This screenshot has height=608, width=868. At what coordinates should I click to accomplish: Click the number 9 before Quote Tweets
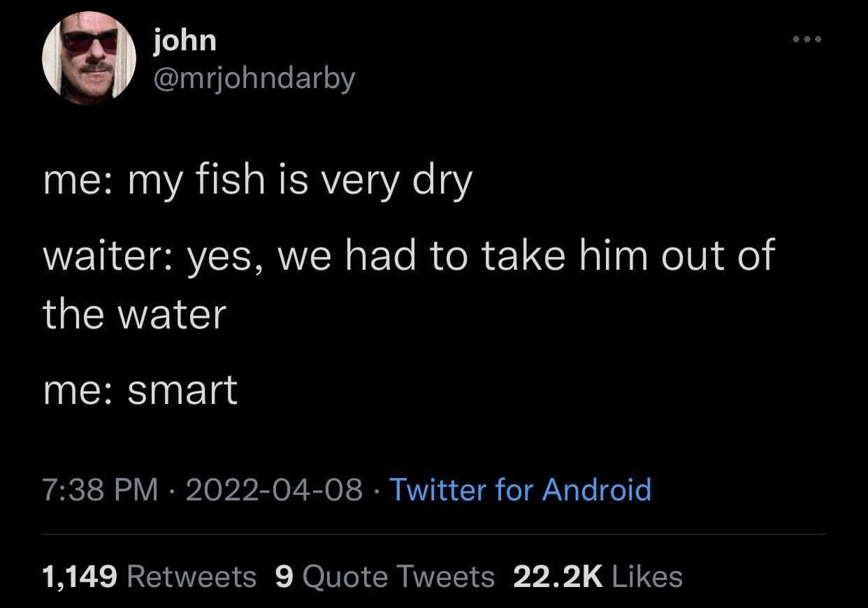pyautogui.click(x=284, y=577)
